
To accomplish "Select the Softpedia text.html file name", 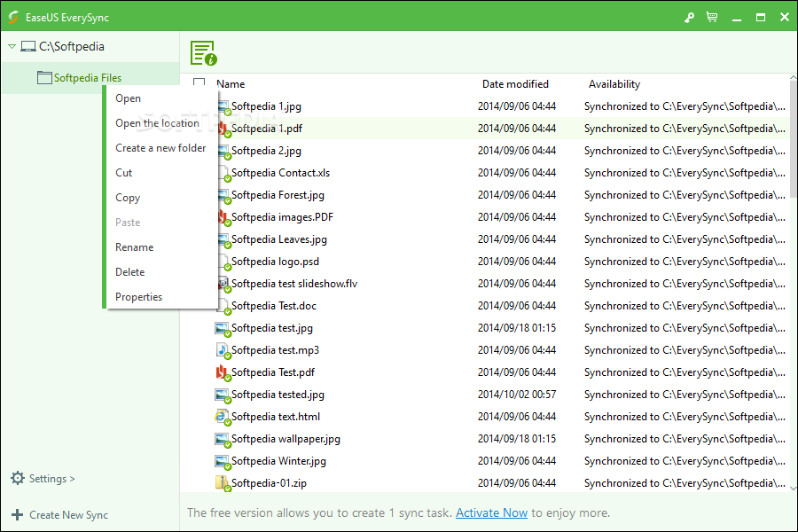I will pos(276,417).
